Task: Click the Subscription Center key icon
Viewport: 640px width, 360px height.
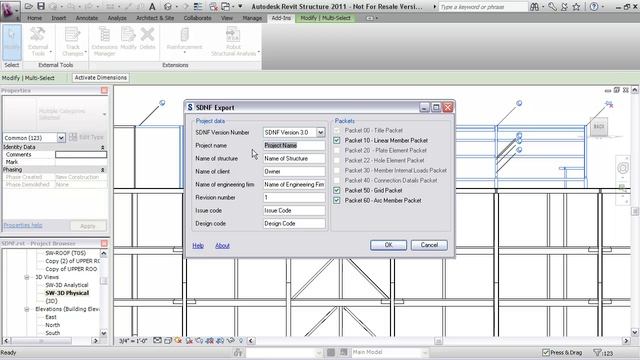Action: point(552,7)
